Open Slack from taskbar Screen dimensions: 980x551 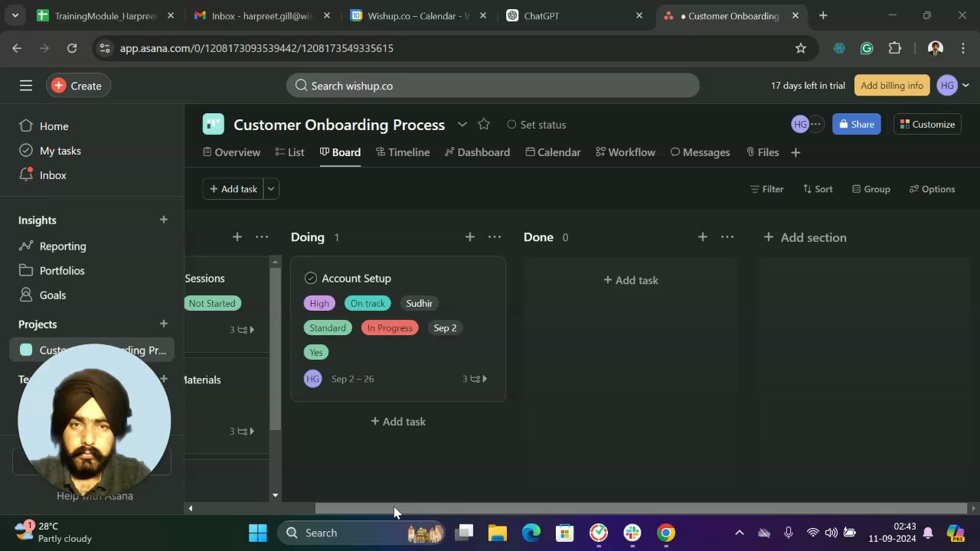click(x=632, y=533)
